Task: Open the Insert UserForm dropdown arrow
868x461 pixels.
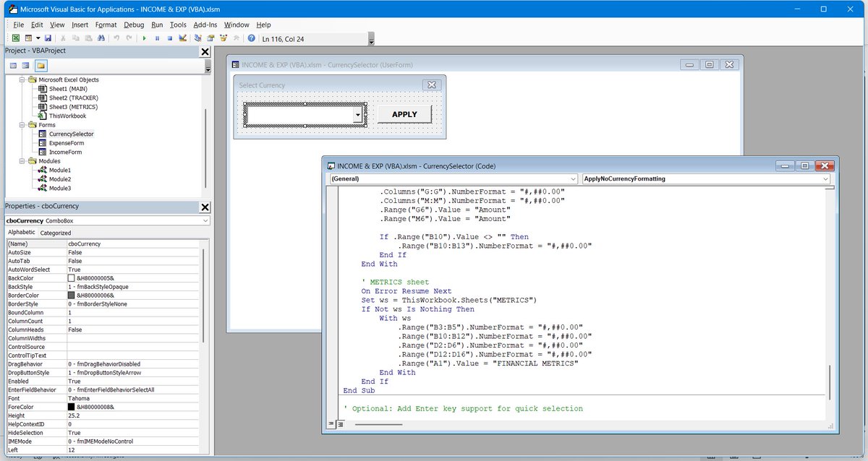Action: point(38,38)
